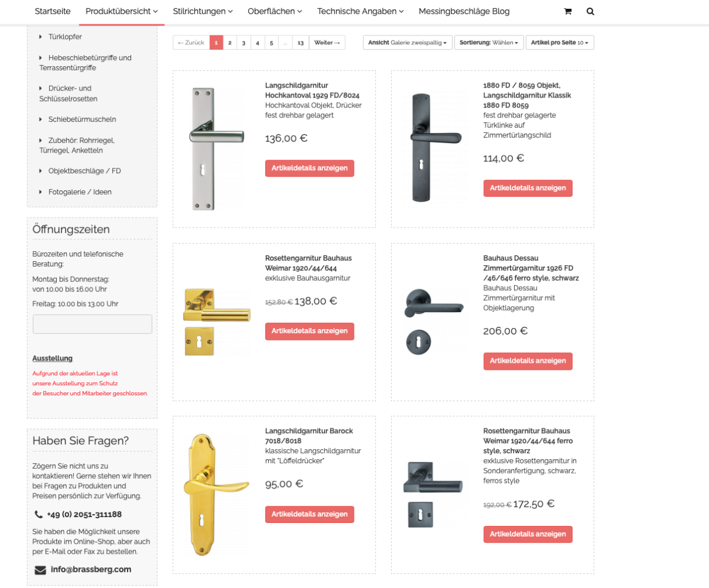The height and width of the screenshot is (588, 709).
Task: Open title Langschildgarnitur Barock 7018/8018
Action: click(x=308, y=436)
